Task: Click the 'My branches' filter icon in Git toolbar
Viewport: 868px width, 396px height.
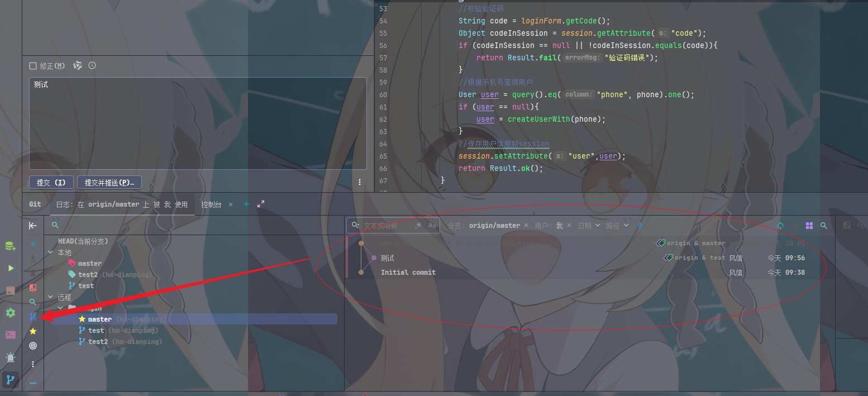Action: pos(33,317)
